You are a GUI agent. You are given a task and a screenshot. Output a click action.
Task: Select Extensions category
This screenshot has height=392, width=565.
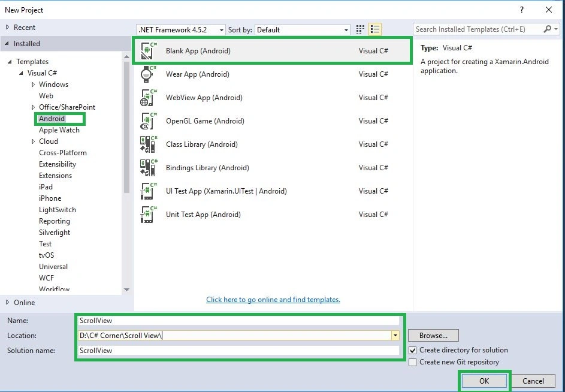(55, 176)
